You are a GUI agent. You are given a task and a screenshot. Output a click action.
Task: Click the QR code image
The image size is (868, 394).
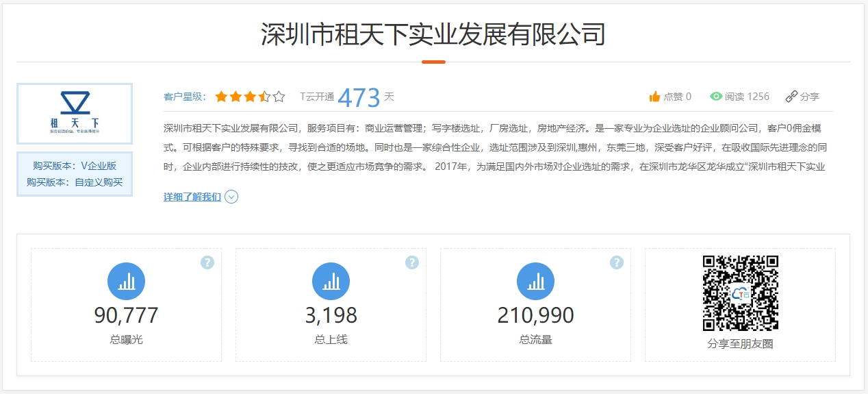click(x=740, y=293)
